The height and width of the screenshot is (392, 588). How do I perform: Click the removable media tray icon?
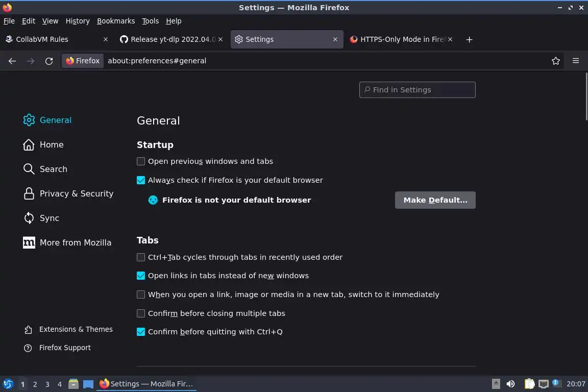point(496,384)
